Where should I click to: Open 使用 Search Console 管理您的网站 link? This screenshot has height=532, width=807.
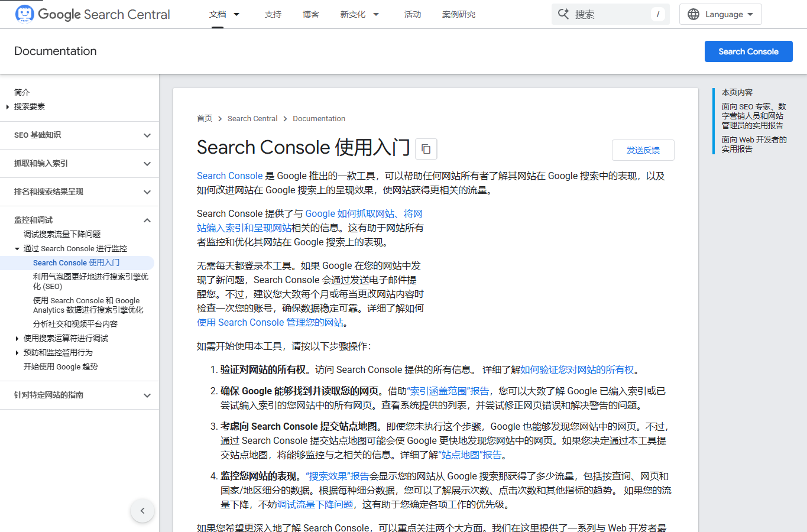[x=270, y=323]
